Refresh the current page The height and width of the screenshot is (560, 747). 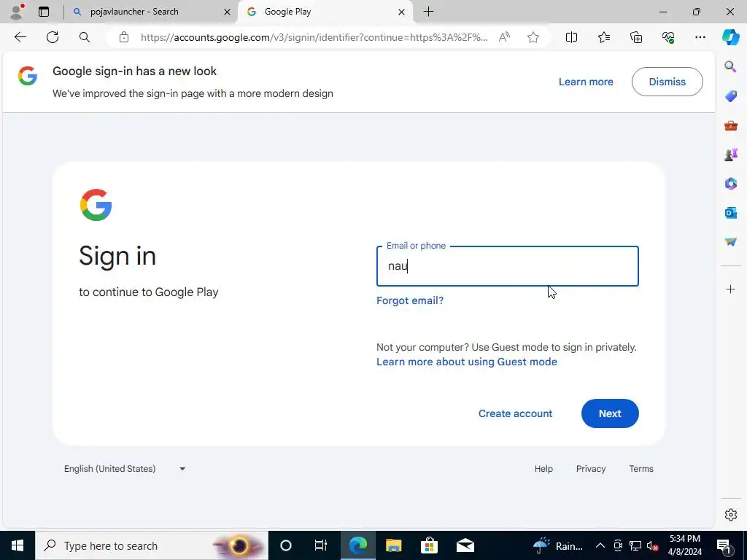click(x=53, y=37)
